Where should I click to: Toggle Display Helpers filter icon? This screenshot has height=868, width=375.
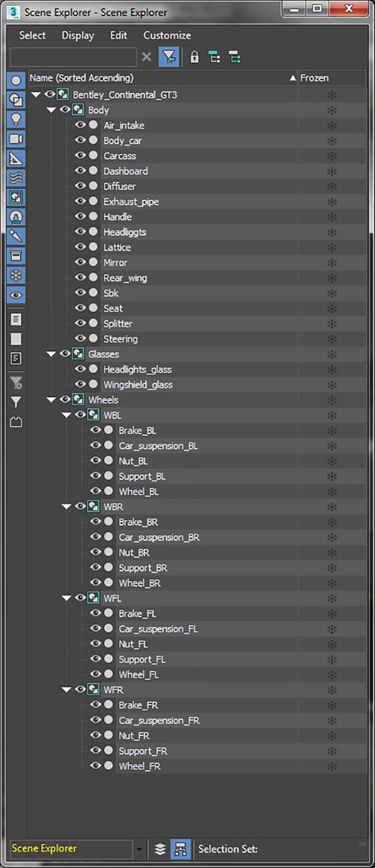(16, 158)
